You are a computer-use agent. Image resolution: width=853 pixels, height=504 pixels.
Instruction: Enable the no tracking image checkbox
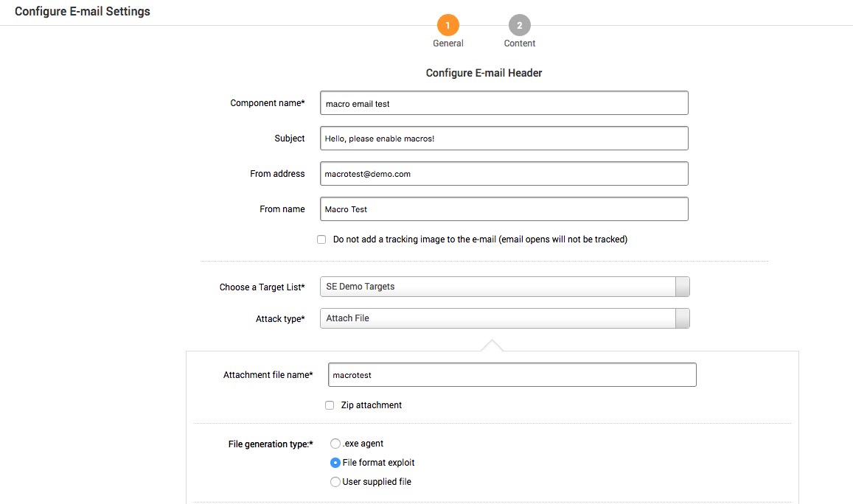click(321, 239)
